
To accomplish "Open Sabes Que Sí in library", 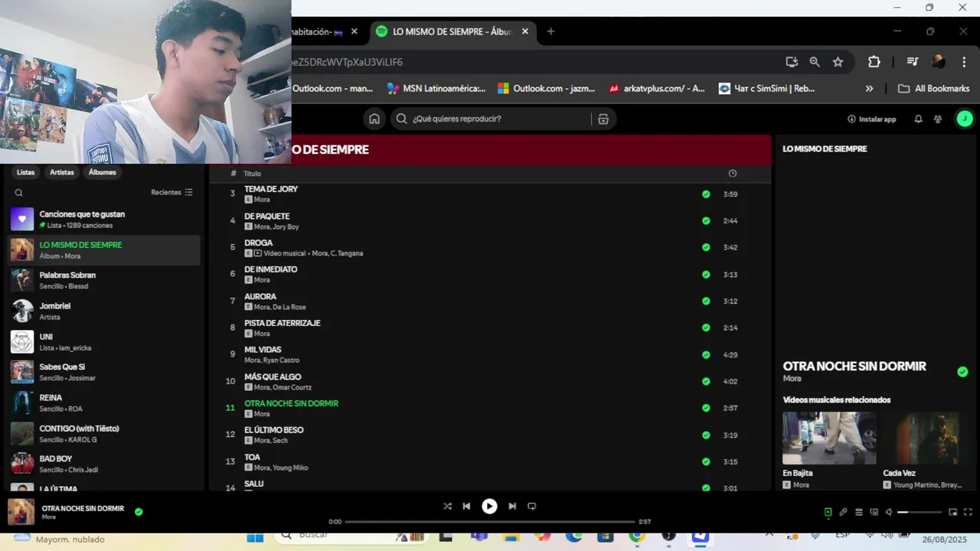I will (104, 372).
